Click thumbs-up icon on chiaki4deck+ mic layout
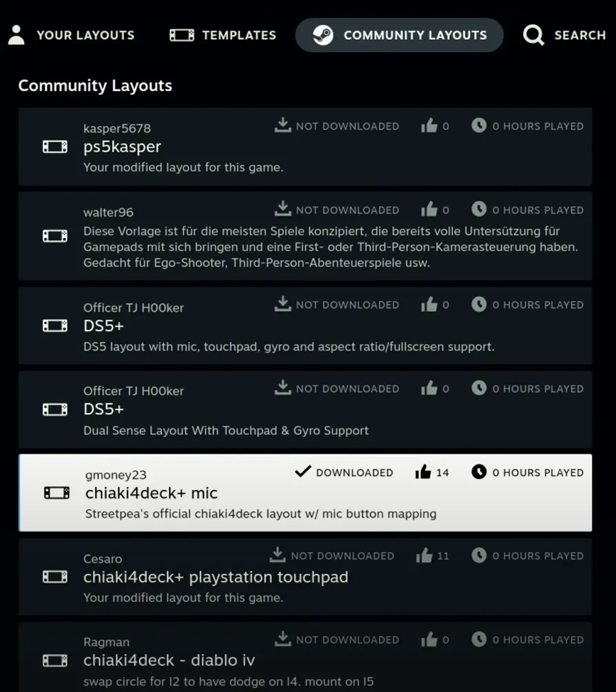This screenshot has width=616, height=692. click(423, 471)
